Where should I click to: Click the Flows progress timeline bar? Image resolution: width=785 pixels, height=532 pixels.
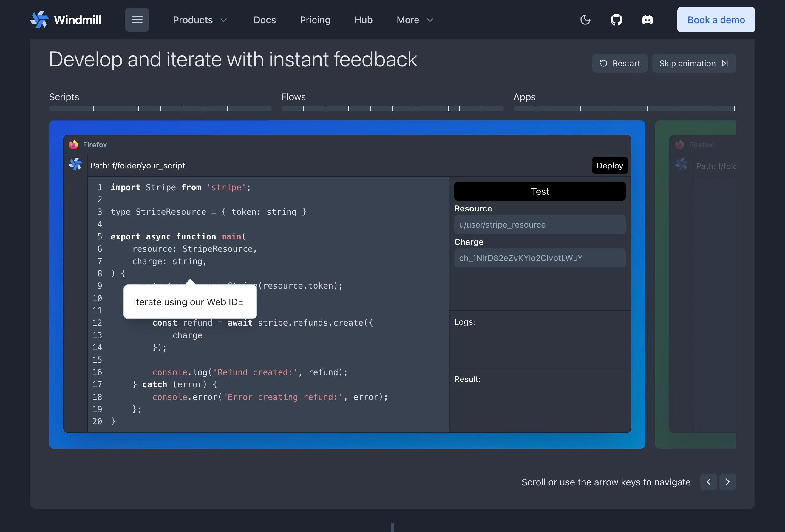tap(392, 109)
